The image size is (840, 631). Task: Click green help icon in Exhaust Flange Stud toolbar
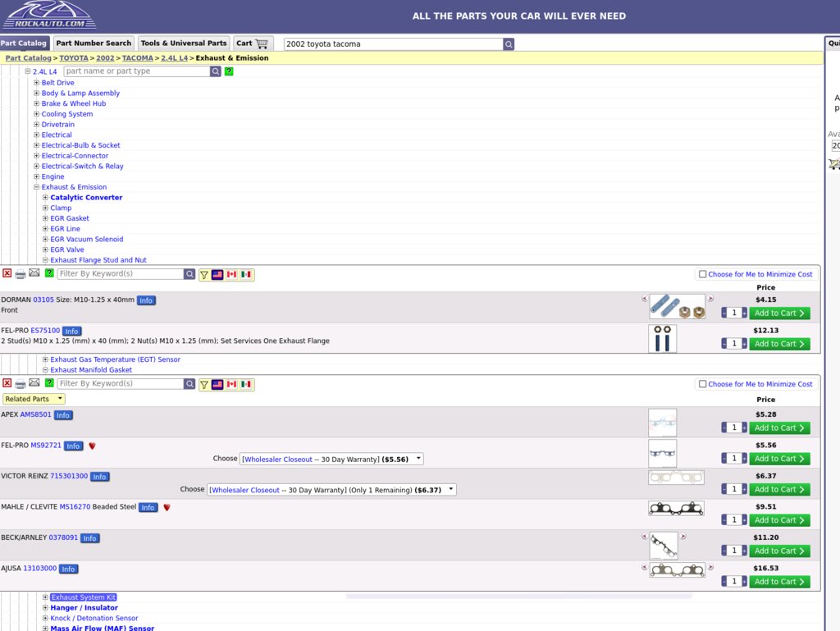pos(49,273)
